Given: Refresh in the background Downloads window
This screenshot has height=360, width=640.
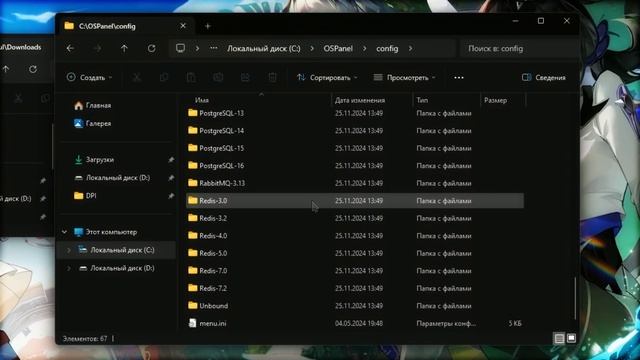Looking at the screenshot, I should [33, 69].
